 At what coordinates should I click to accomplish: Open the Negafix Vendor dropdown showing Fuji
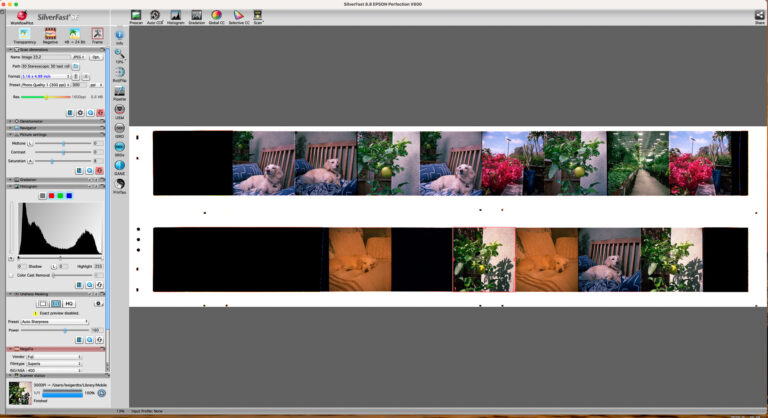(x=52, y=356)
